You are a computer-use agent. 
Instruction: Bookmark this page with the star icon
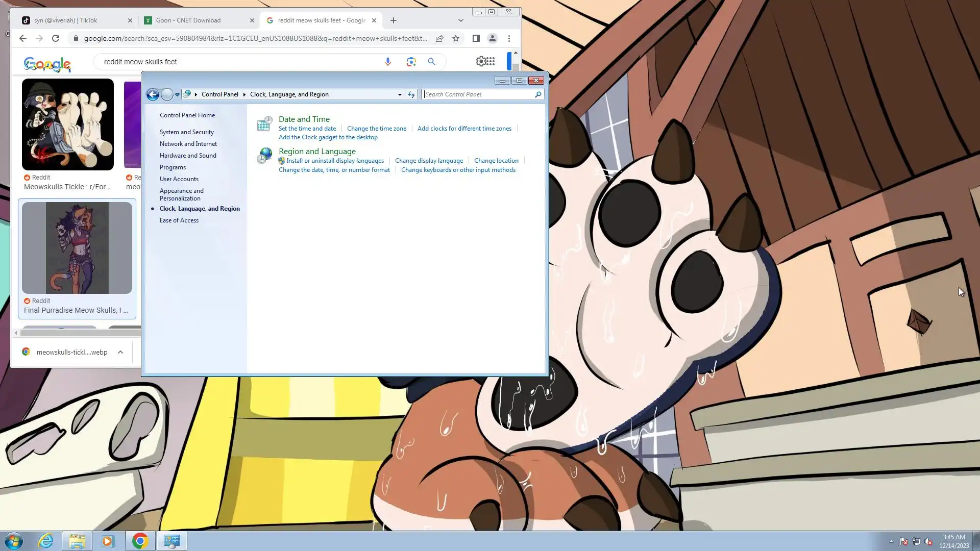tap(456, 38)
